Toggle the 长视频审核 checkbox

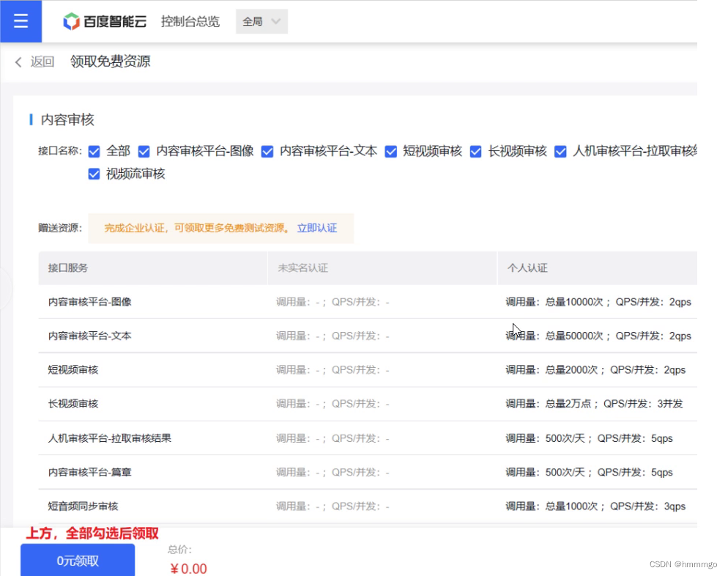coord(477,152)
